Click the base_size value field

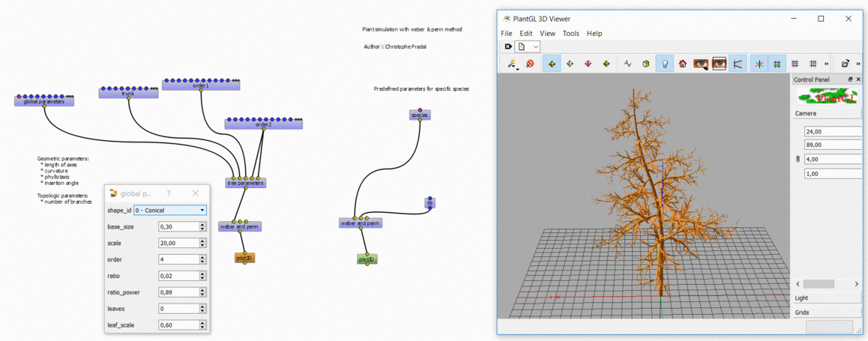coord(178,226)
